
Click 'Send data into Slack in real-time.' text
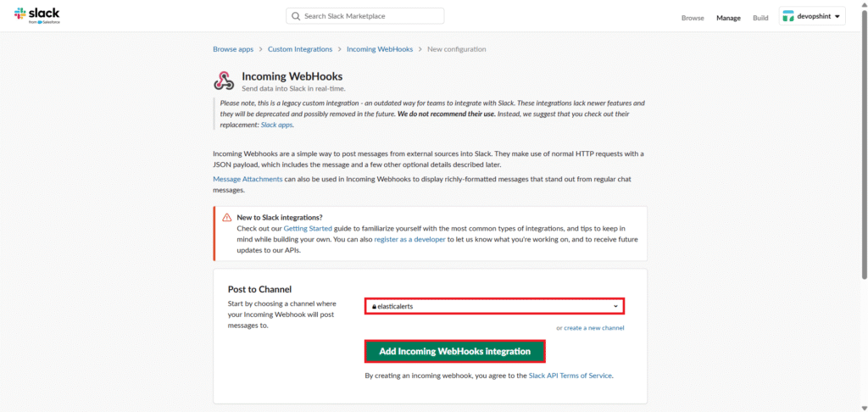pyautogui.click(x=294, y=88)
